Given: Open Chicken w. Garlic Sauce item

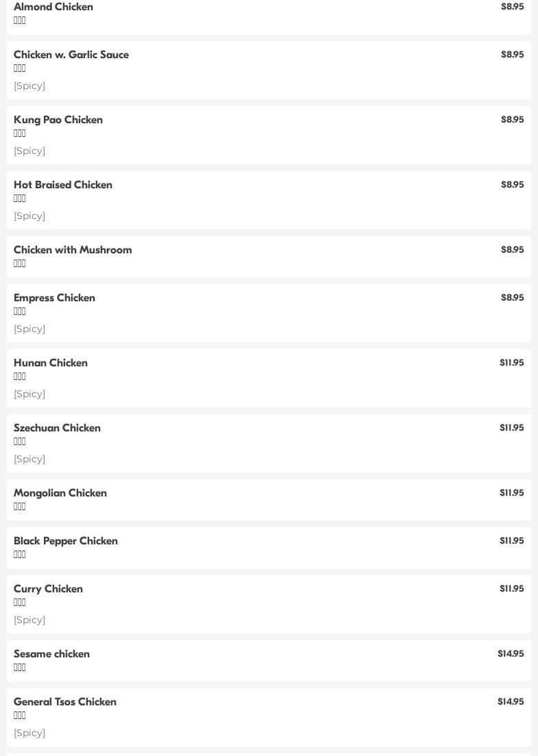Looking at the screenshot, I should [x=71, y=55].
